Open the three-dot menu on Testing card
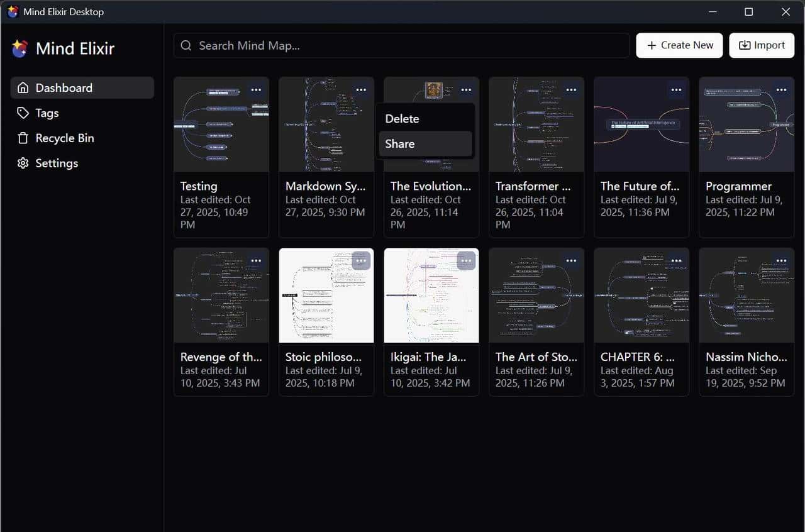The width and height of the screenshot is (805, 532). [x=256, y=90]
